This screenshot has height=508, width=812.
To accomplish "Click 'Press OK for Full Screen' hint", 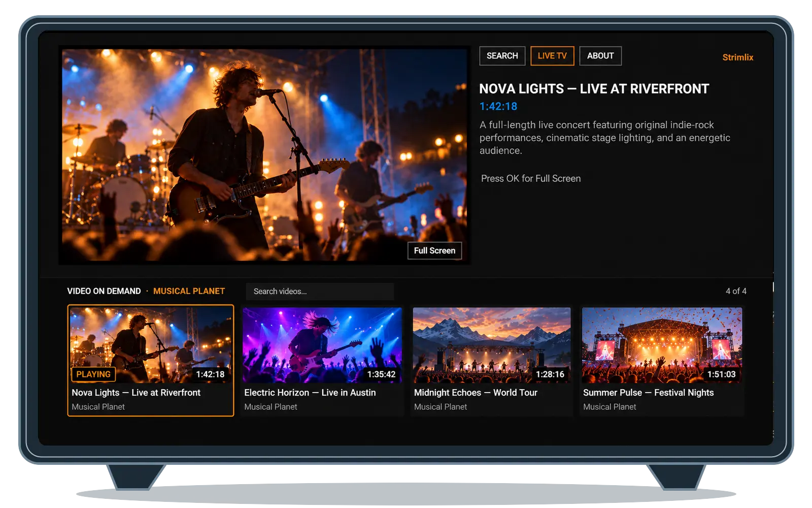I will pos(531,178).
